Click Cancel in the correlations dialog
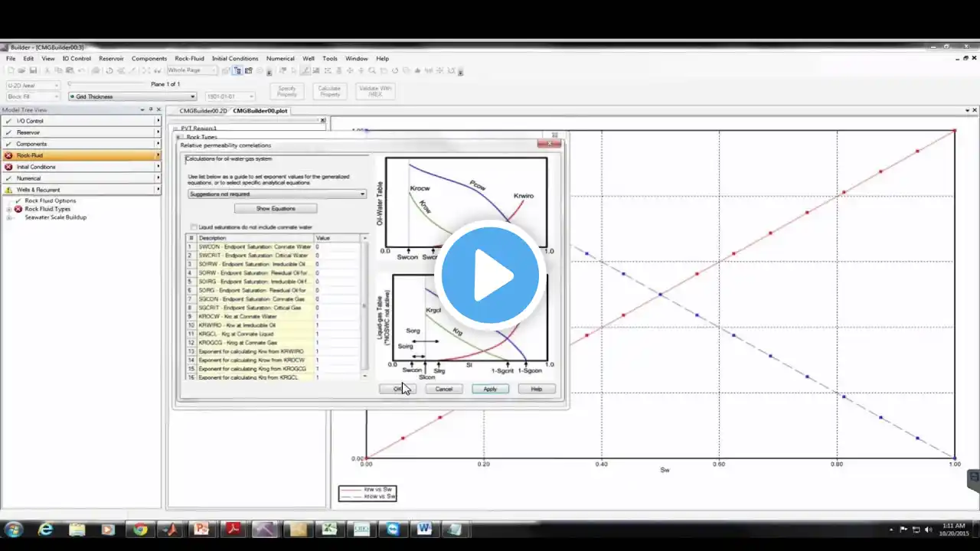980x551 pixels. pyautogui.click(x=444, y=389)
